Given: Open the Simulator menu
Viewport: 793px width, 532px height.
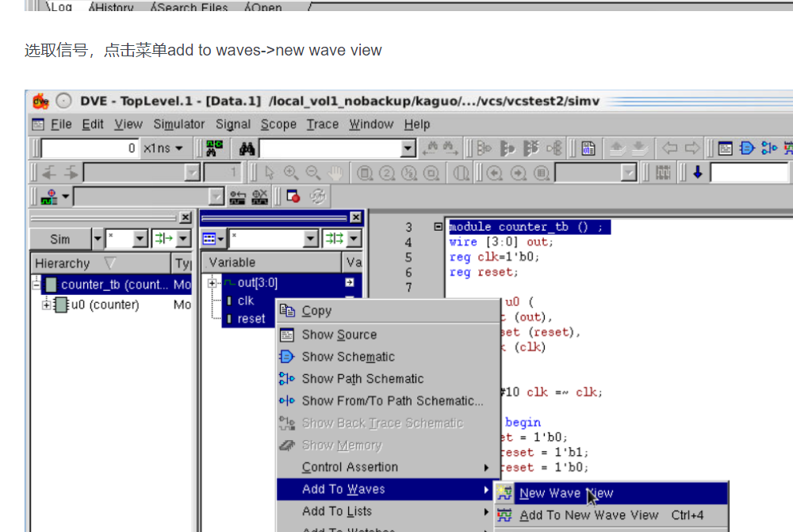Looking at the screenshot, I should pyautogui.click(x=178, y=124).
